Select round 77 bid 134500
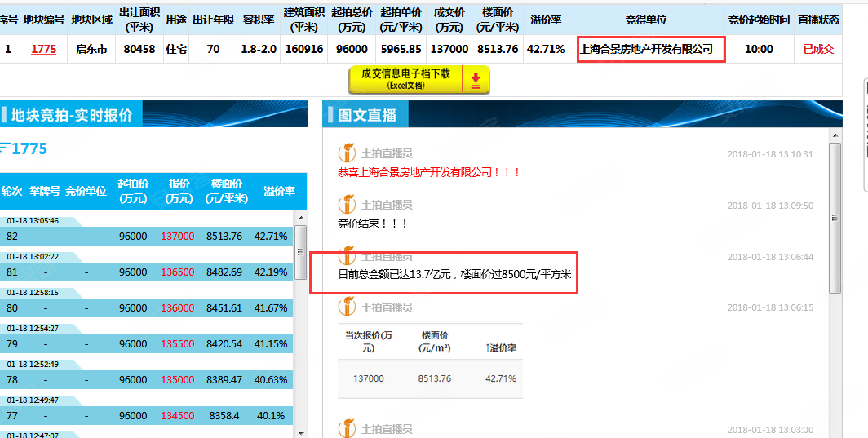The image size is (868, 438). click(178, 416)
